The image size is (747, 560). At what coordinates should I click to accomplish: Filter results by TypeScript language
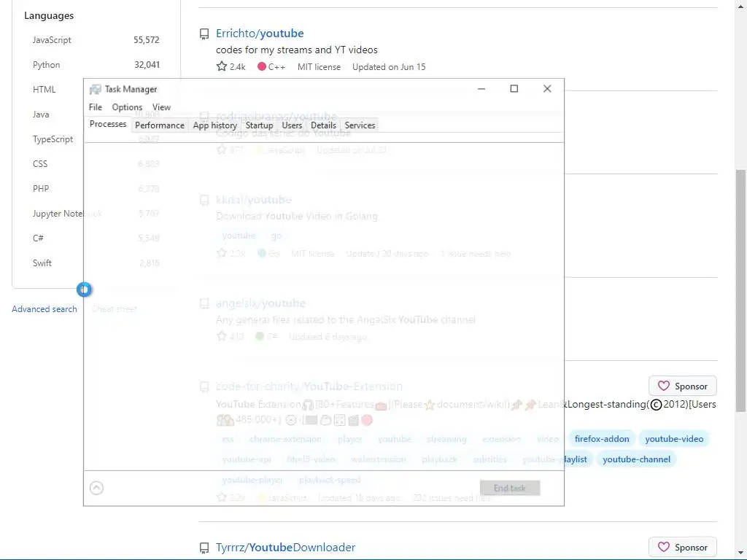point(53,139)
